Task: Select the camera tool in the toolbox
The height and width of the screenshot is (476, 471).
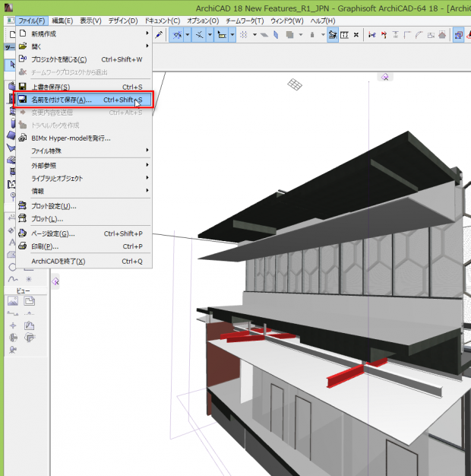Action: pyautogui.click(x=14, y=348)
